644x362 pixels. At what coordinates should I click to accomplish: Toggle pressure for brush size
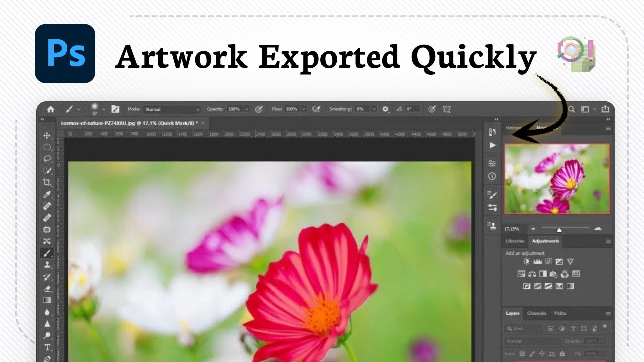coord(432,109)
